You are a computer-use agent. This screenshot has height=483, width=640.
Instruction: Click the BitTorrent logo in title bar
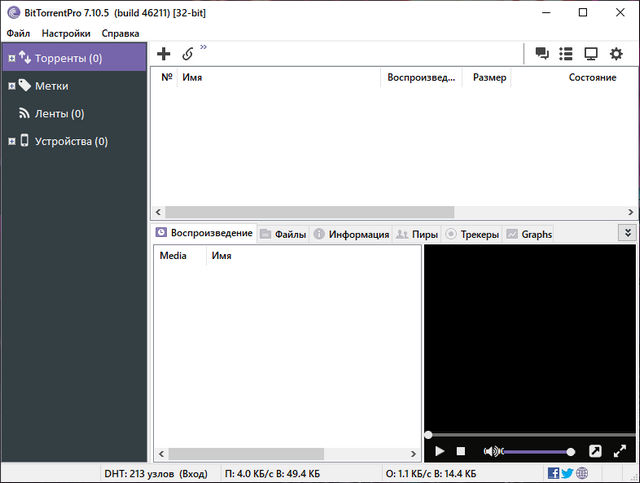[x=13, y=13]
